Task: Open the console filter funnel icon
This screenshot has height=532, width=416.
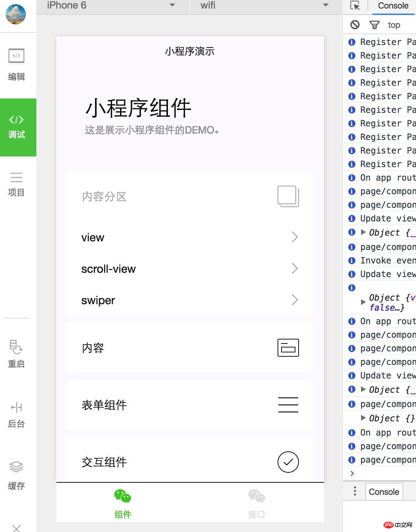Action: coord(375,25)
